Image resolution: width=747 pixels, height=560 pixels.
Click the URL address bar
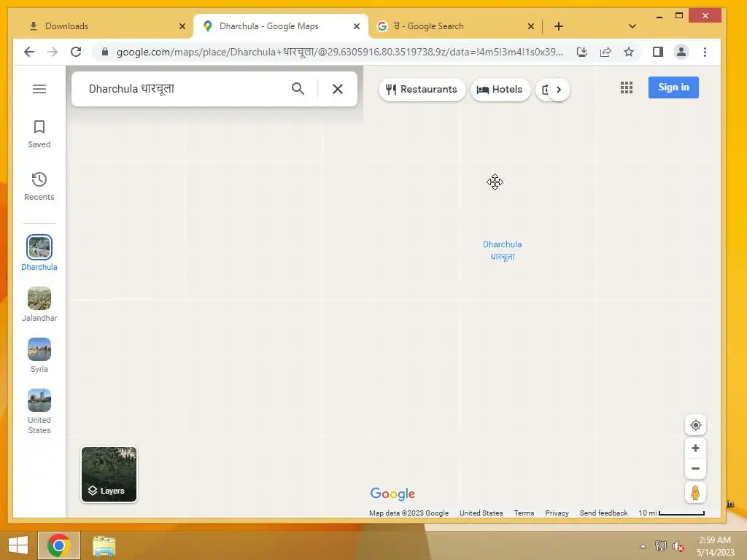click(x=339, y=52)
